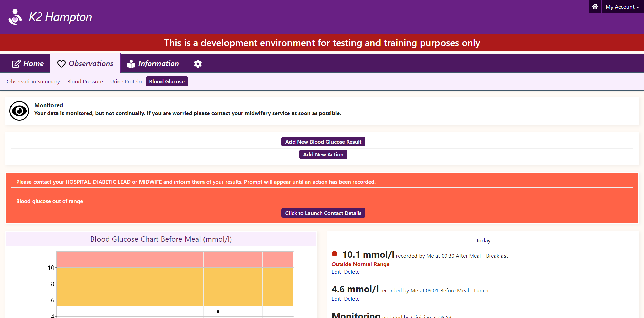The image size is (644, 318).
Task: Click the 'Blood glucose out of range' text
Action: click(x=49, y=201)
